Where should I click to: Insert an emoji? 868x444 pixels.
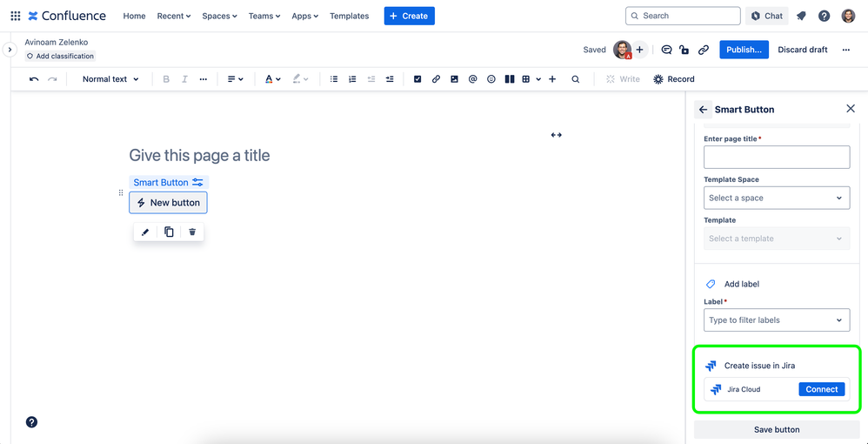491,79
